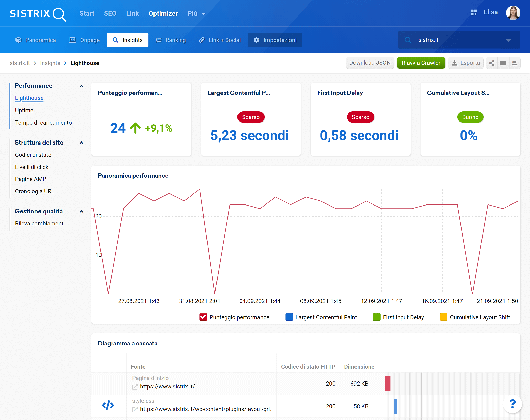
Task: Click the Fonte column header
Action: (x=138, y=367)
